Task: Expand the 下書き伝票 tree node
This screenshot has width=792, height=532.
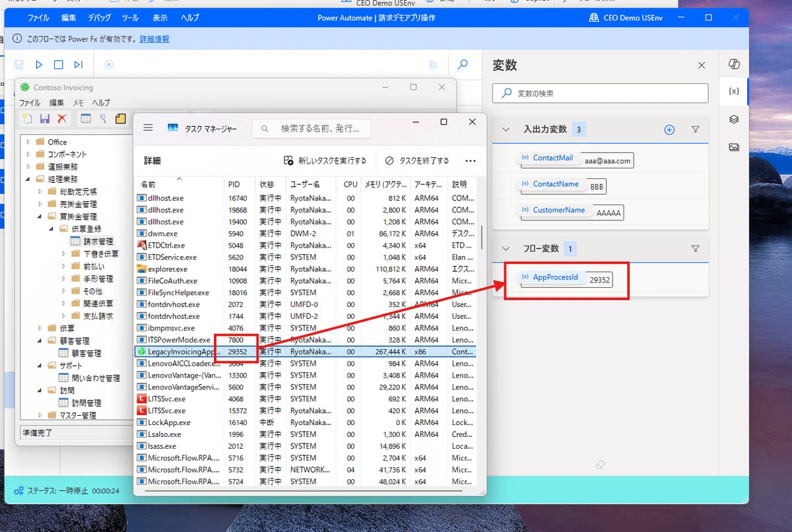Action: (64, 253)
